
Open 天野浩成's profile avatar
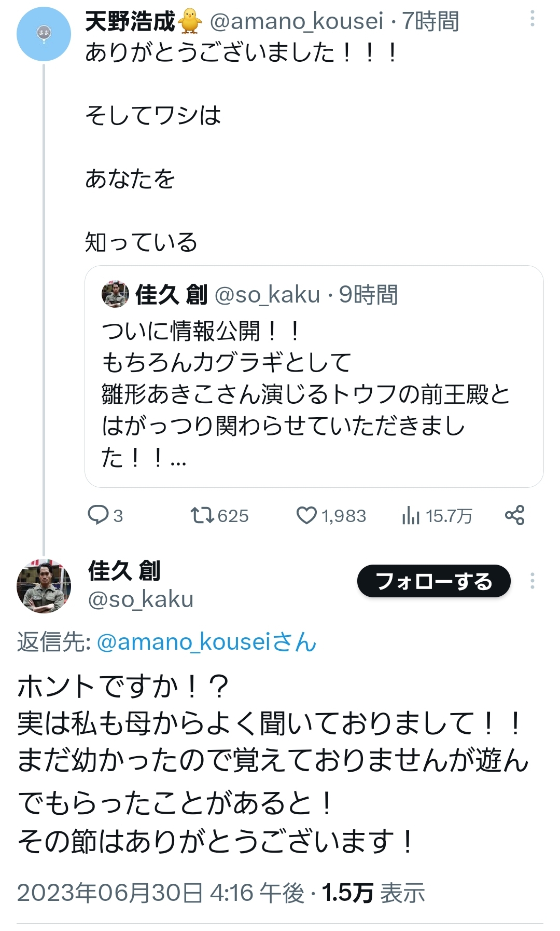(x=44, y=34)
